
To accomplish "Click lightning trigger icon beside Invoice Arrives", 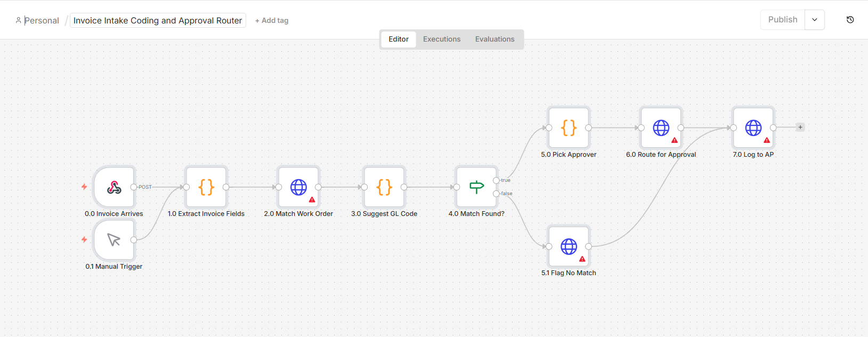I will (84, 187).
